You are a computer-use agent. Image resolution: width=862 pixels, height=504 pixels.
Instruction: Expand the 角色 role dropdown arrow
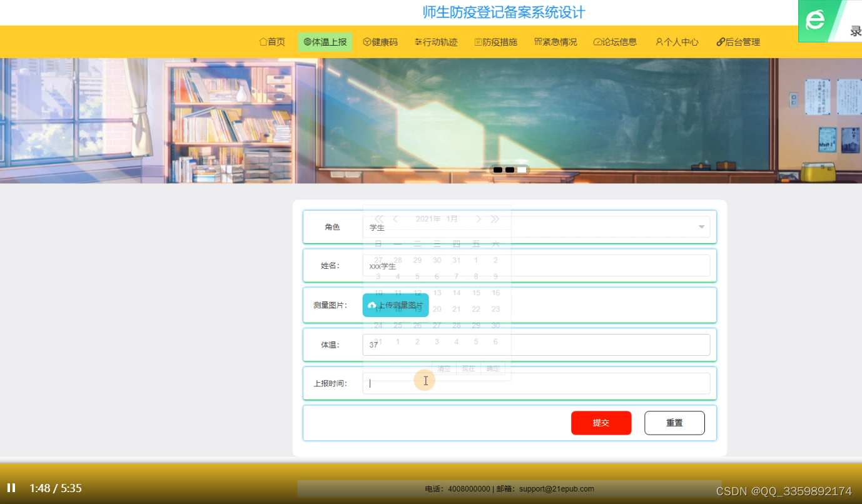[x=701, y=227]
